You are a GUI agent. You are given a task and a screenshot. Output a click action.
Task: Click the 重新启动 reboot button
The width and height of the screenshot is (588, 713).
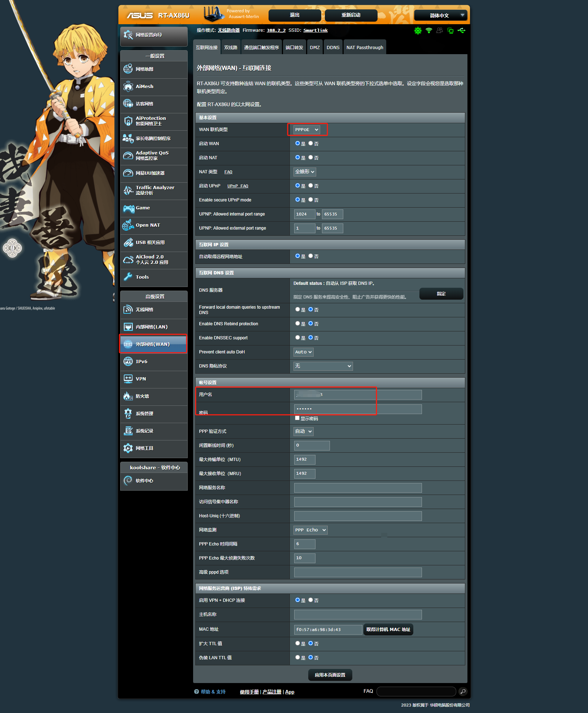tap(351, 15)
